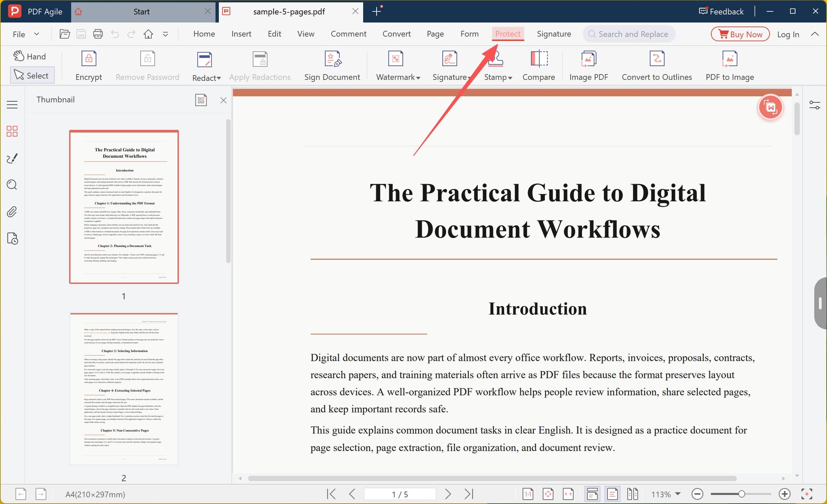Open the properties panel settings icon
The width and height of the screenshot is (827, 504).
815,105
